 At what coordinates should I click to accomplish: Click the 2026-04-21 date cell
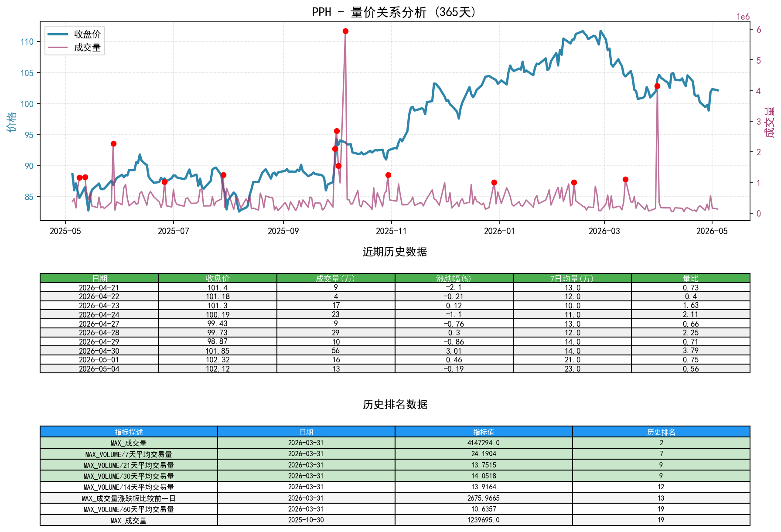click(x=99, y=287)
